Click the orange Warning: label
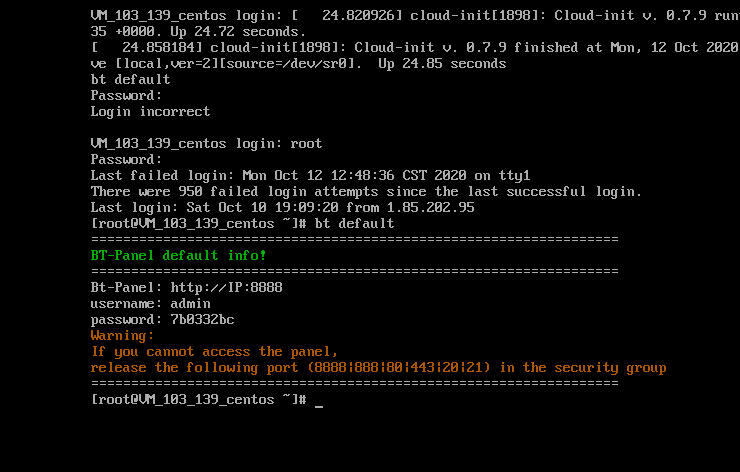This screenshot has height=472, width=740. [x=122, y=335]
